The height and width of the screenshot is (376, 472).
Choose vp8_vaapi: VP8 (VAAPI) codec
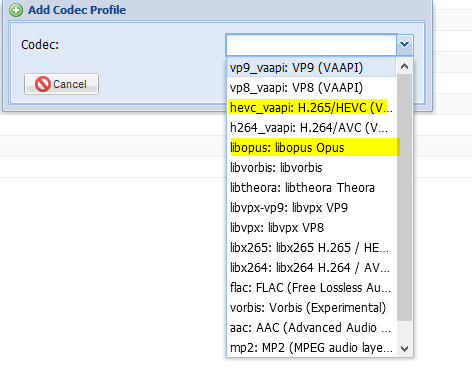(312, 88)
